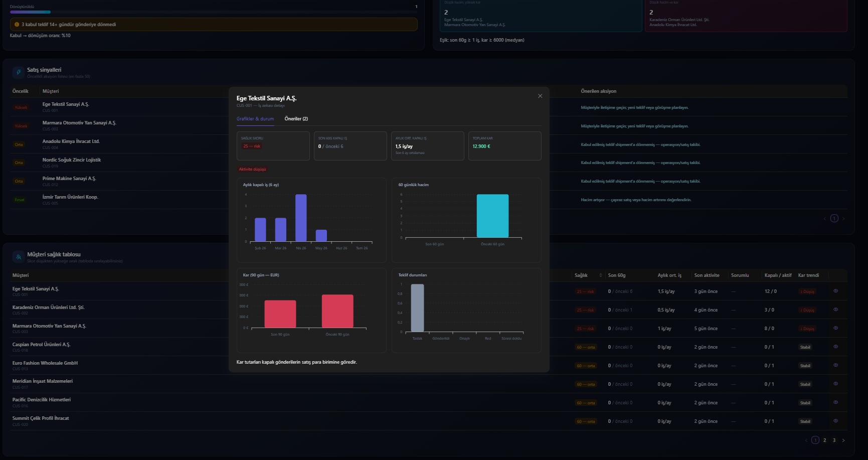Click the Aylık ort. kapalı iş card
This screenshot has height=460, width=868.
[428, 146]
